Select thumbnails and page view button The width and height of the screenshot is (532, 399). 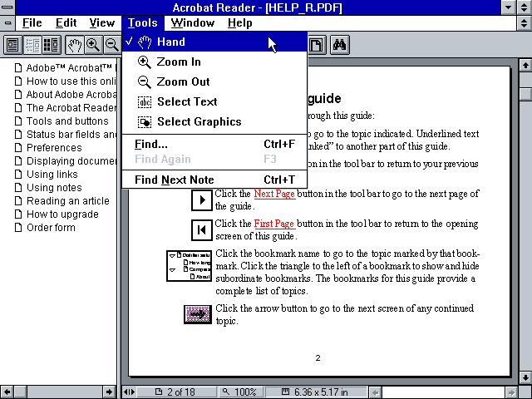click(x=52, y=45)
